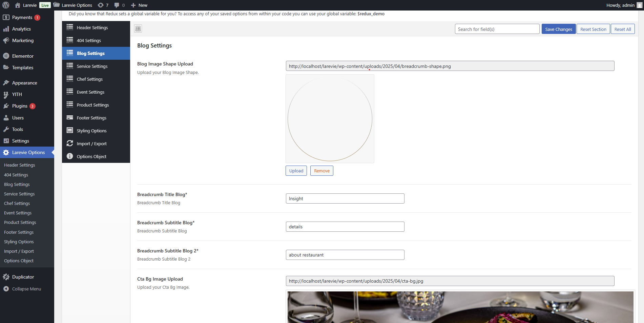
Task: Click the Plugins update count badge 3
Action: coord(32,106)
